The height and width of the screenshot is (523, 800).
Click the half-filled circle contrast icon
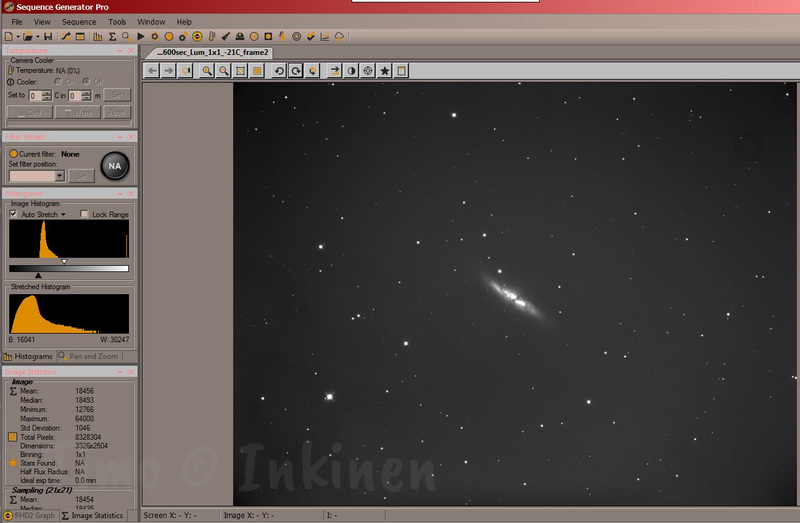point(350,71)
